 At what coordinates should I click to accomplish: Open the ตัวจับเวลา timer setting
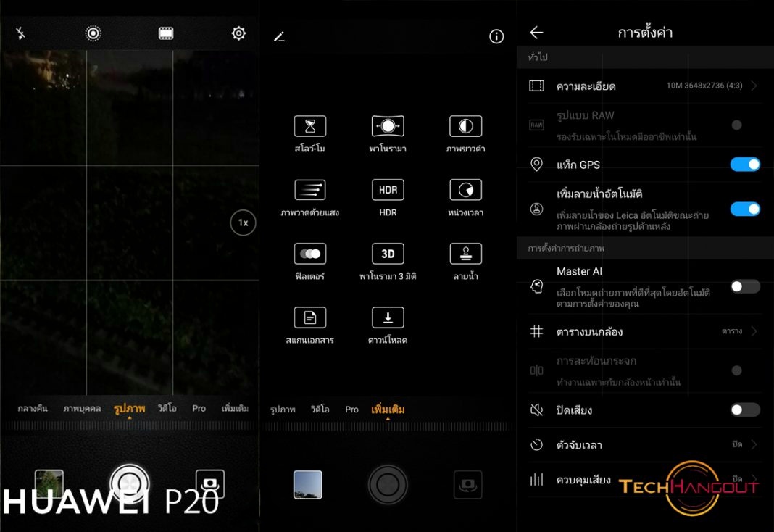(644, 444)
